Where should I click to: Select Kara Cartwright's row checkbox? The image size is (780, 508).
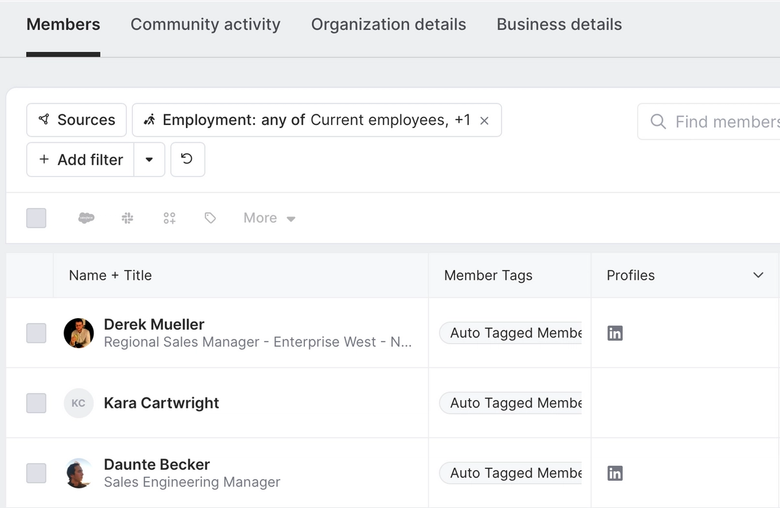click(36, 403)
